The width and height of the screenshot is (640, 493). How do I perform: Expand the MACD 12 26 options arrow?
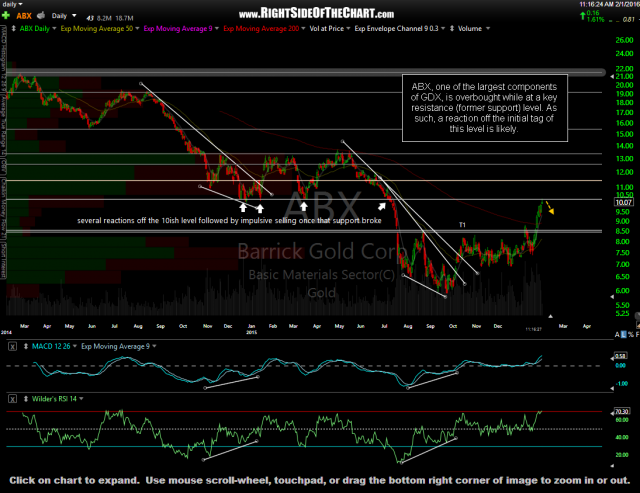tap(75, 346)
